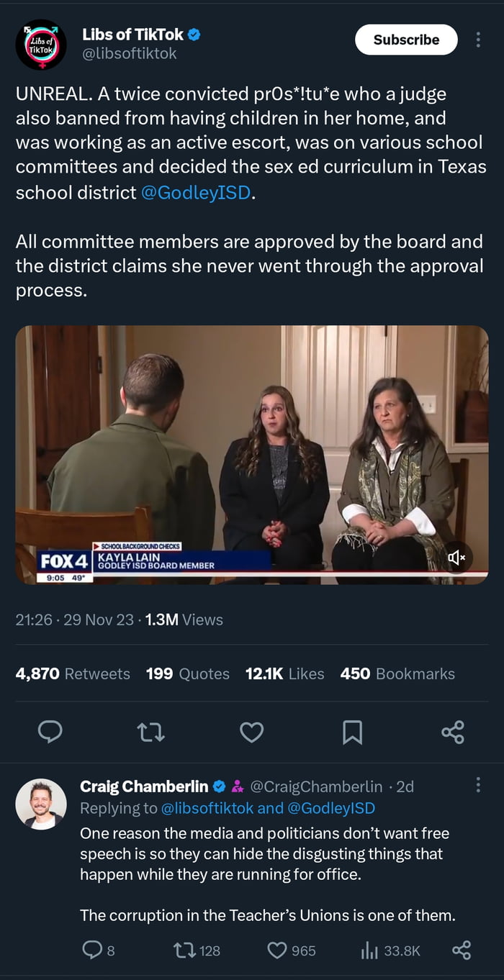Open the reply composer on the main tweet
Viewport: 504px width, 980px height.
click(x=50, y=732)
